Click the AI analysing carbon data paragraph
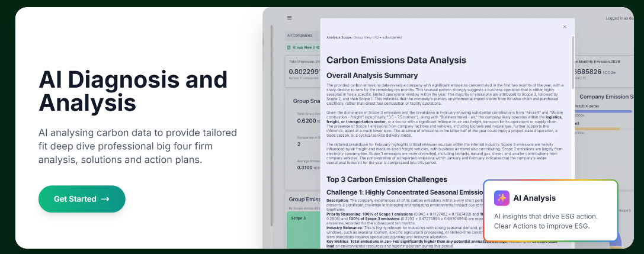This screenshot has height=254, width=644. pos(137,146)
